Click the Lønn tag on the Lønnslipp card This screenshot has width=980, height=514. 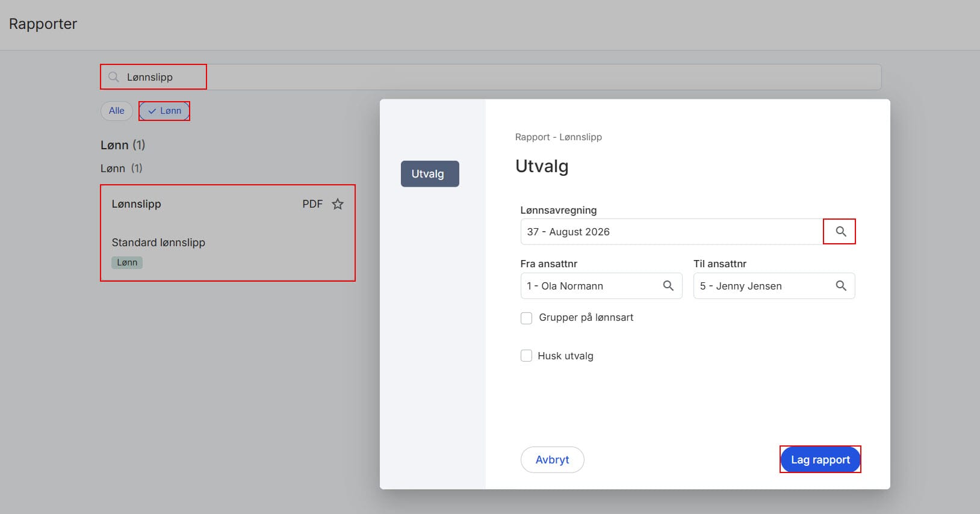[127, 262]
